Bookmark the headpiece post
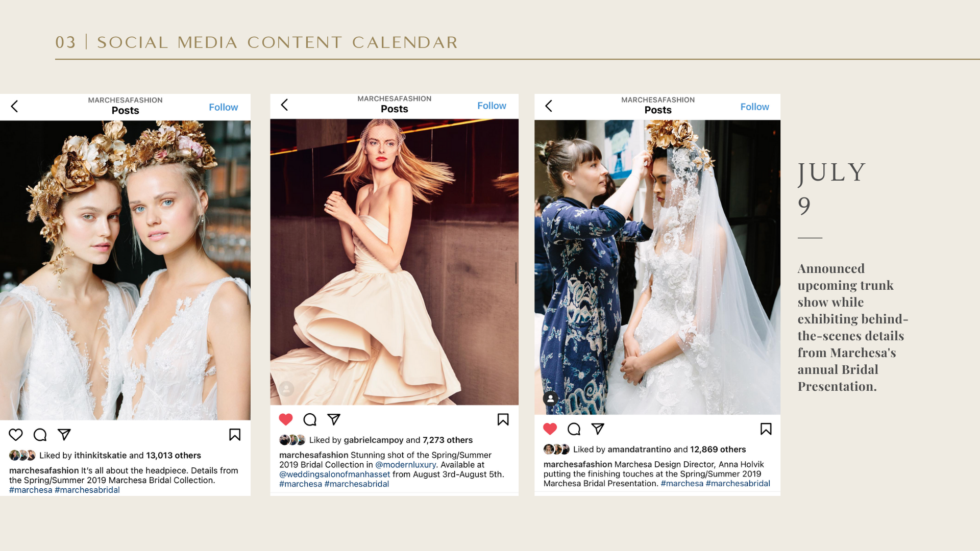 click(235, 435)
